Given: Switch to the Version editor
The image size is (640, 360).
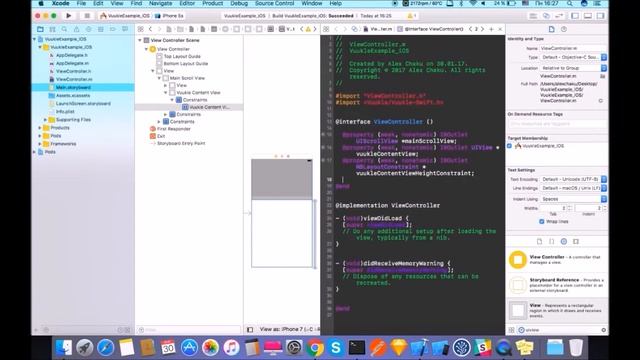Looking at the screenshot, I should pyautogui.click(x=559, y=16).
